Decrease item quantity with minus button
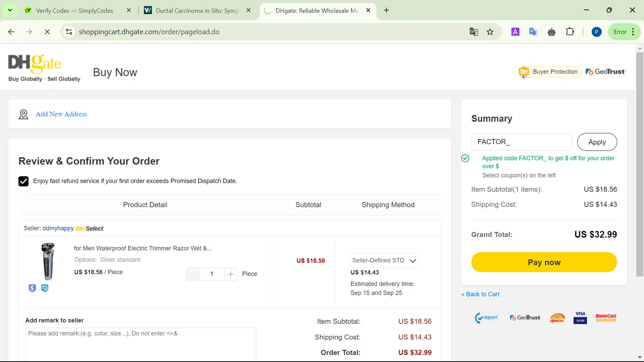 pos(193,274)
